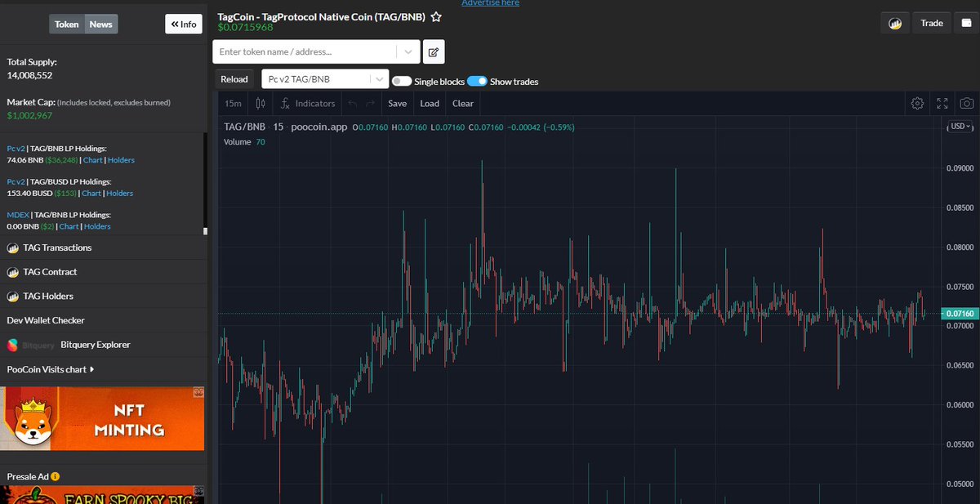The width and height of the screenshot is (980, 504).
Task: Open Pc v2 link for TAG/BNB LP
Action: [x=16, y=149]
